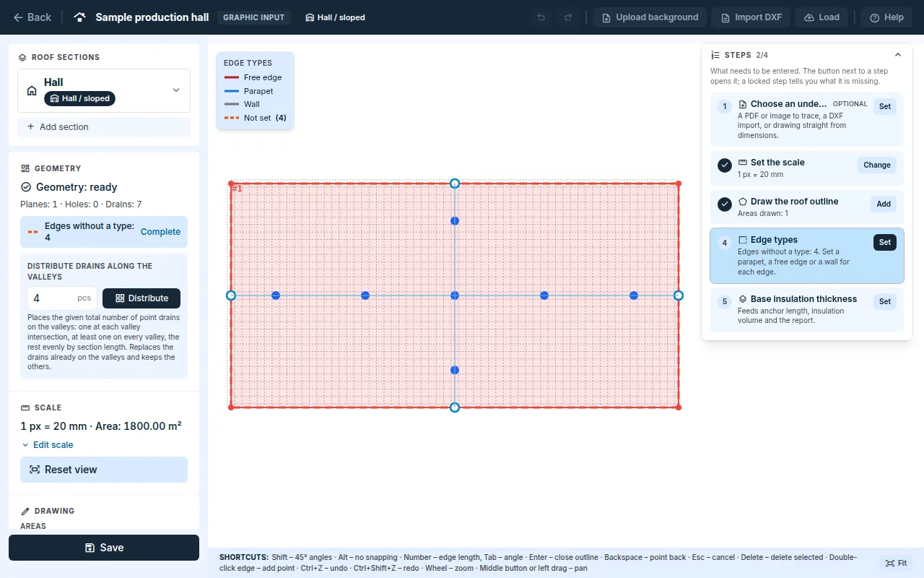Click the Steps list icon
The width and height of the screenshot is (924, 578).
click(x=715, y=55)
